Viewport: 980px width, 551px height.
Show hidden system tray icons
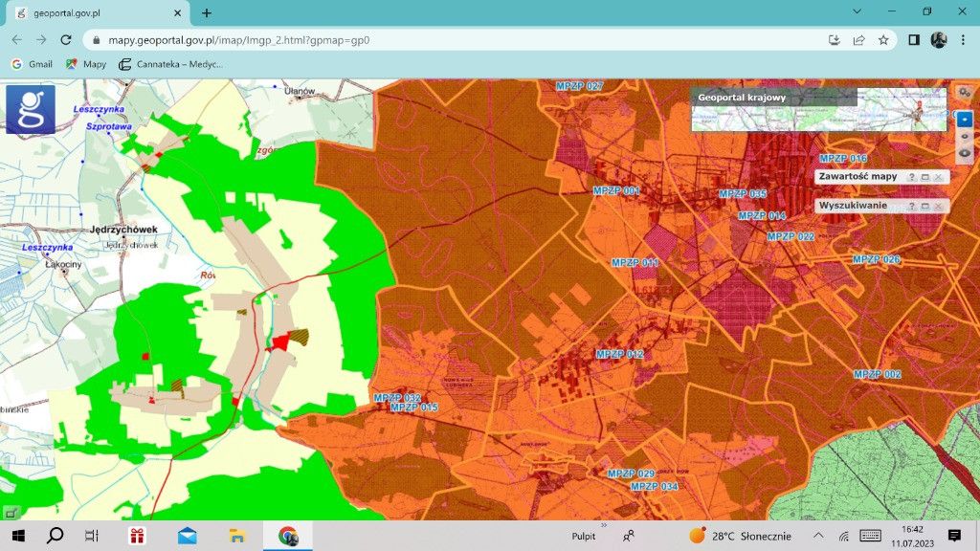[x=817, y=536]
